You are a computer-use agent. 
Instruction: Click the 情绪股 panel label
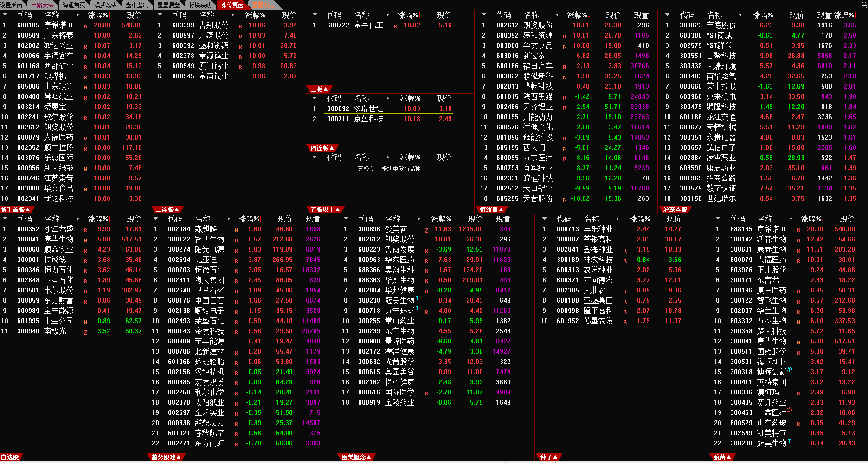point(491,209)
